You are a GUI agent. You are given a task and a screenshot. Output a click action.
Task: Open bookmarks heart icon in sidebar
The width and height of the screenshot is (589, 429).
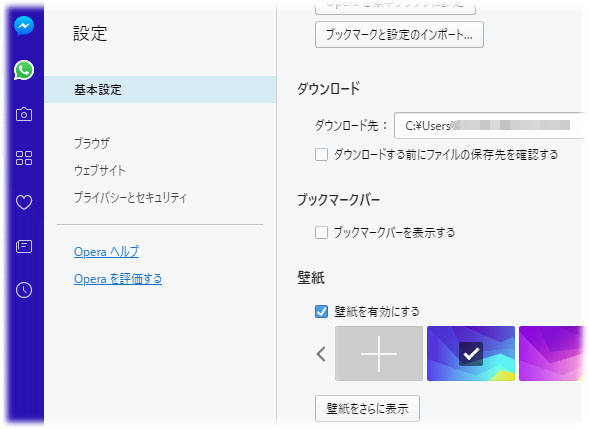pos(24,202)
